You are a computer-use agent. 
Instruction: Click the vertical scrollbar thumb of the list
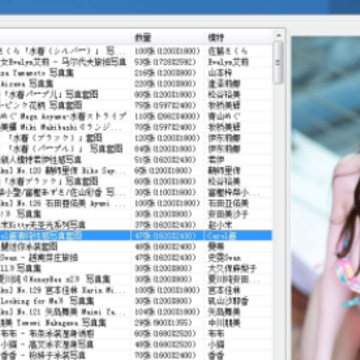coord(278,62)
